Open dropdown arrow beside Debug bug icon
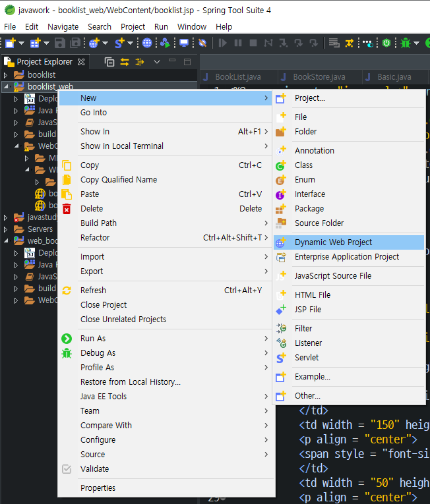 click(417, 43)
